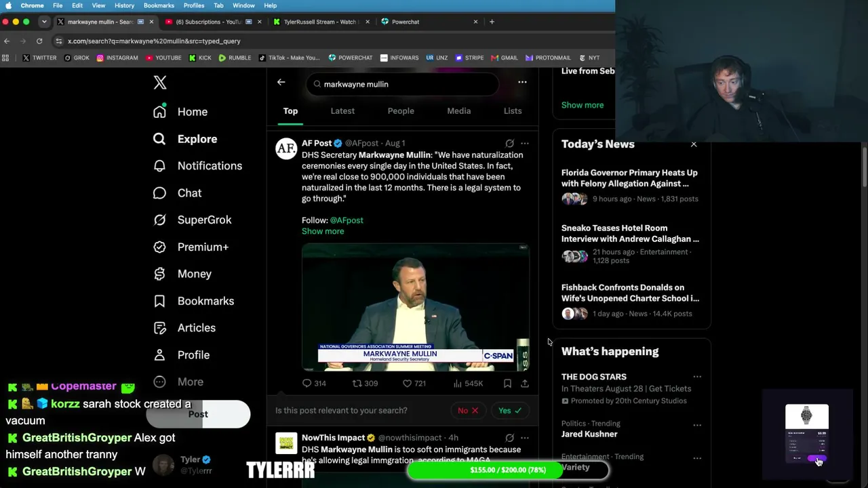Follow the @AFpost mention link
This screenshot has height=488, width=868.
pos(347,220)
